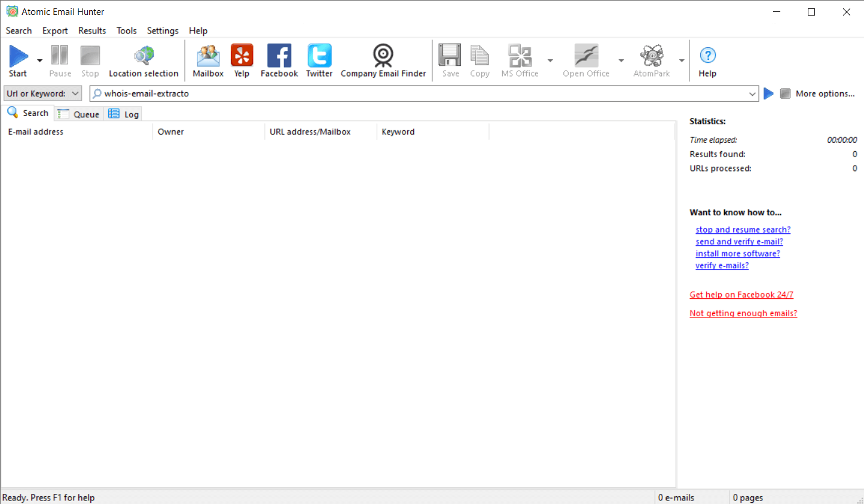Open the Search menu

tap(19, 30)
